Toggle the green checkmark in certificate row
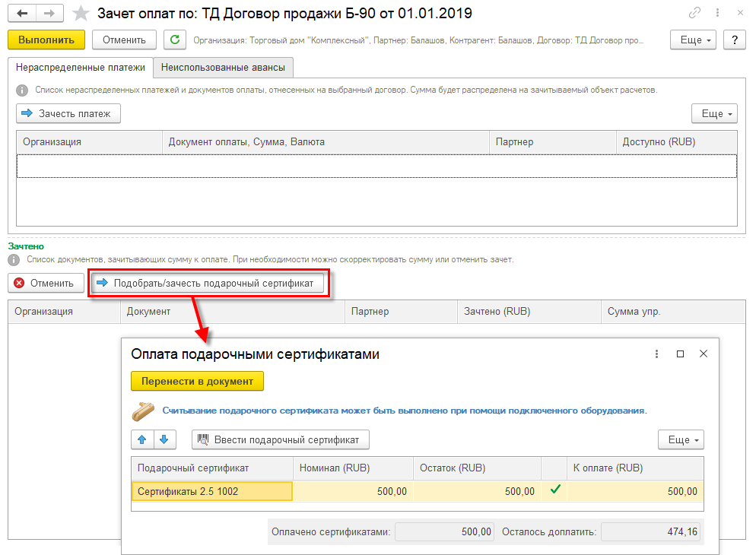 coord(554,491)
